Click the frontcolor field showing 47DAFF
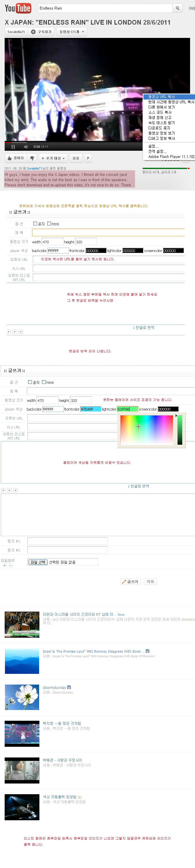This screenshot has width=195, height=868. click(90, 409)
